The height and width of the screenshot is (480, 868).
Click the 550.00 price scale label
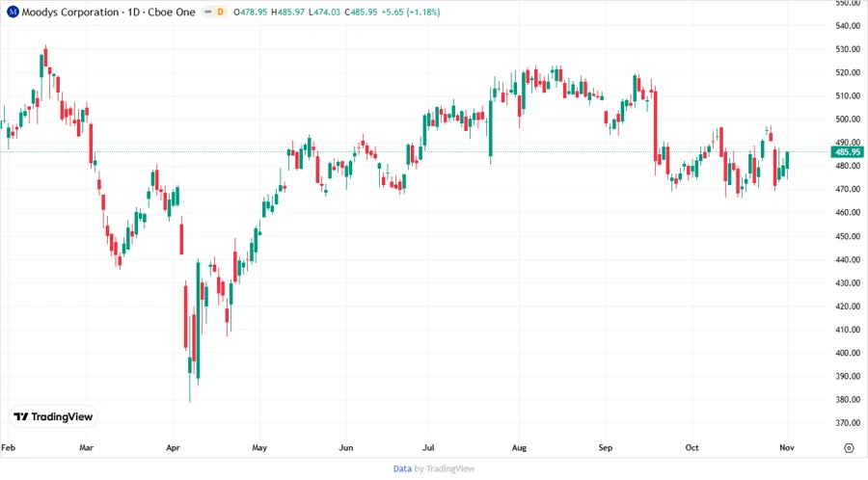point(848,4)
